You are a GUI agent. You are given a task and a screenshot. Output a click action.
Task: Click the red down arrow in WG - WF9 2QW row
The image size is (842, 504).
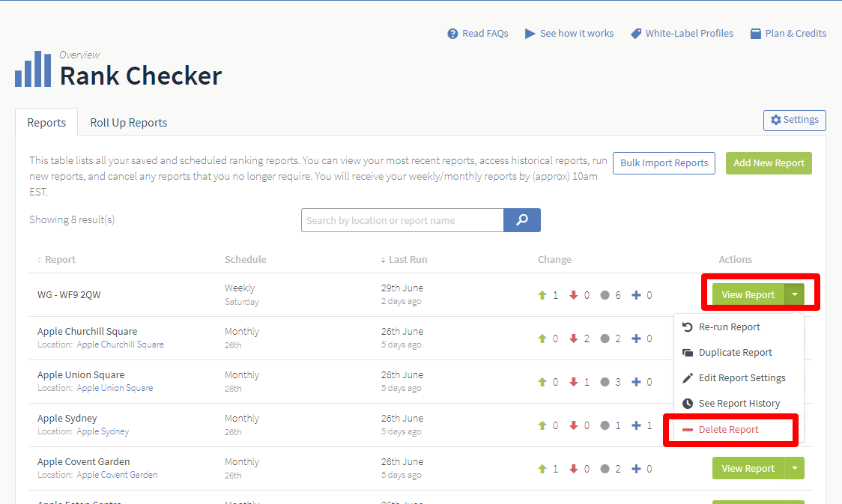tap(574, 295)
